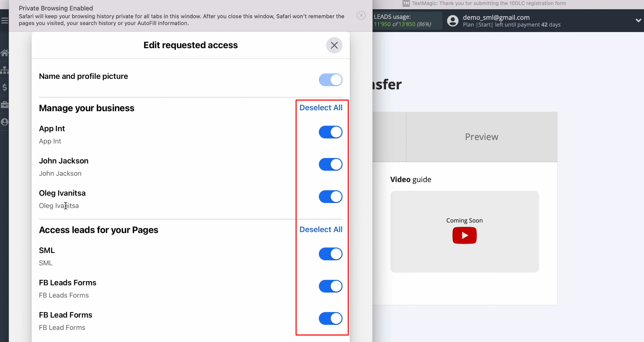
Task: Dismiss the Private Browsing banner
Action: 361,16
